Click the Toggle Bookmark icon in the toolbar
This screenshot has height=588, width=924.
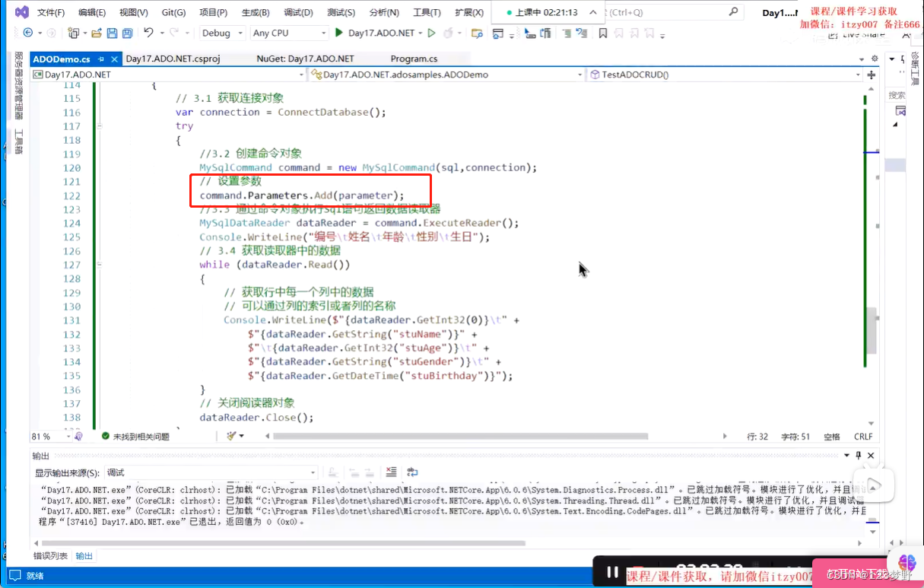[x=603, y=33]
